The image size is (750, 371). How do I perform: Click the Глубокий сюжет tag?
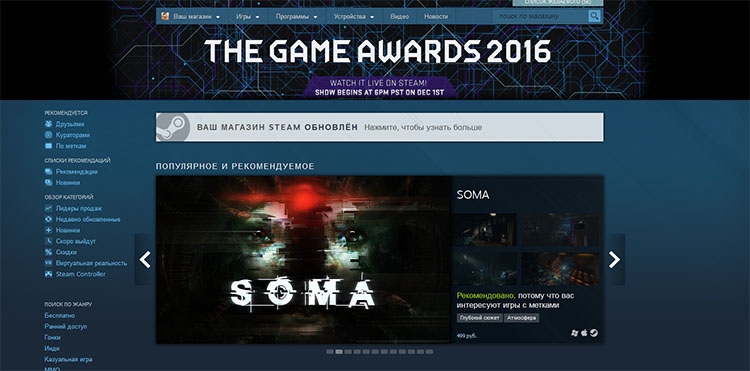click(479, 318)
